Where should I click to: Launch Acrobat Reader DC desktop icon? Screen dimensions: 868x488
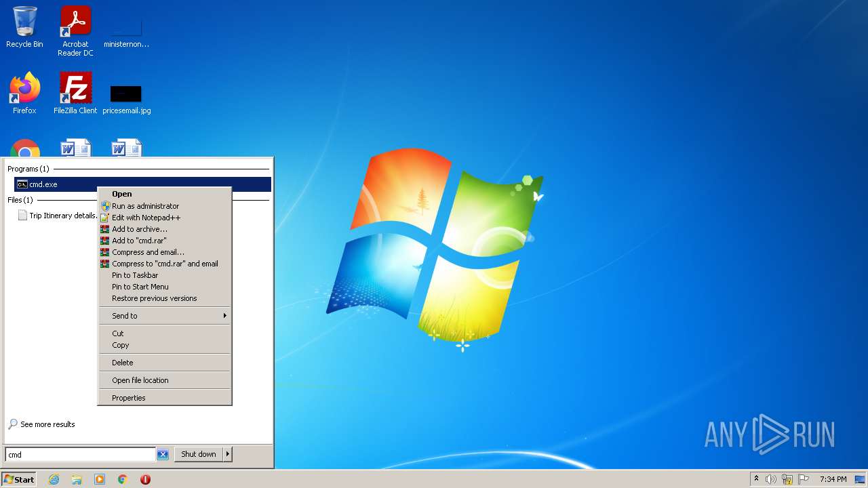coord(75,31)
